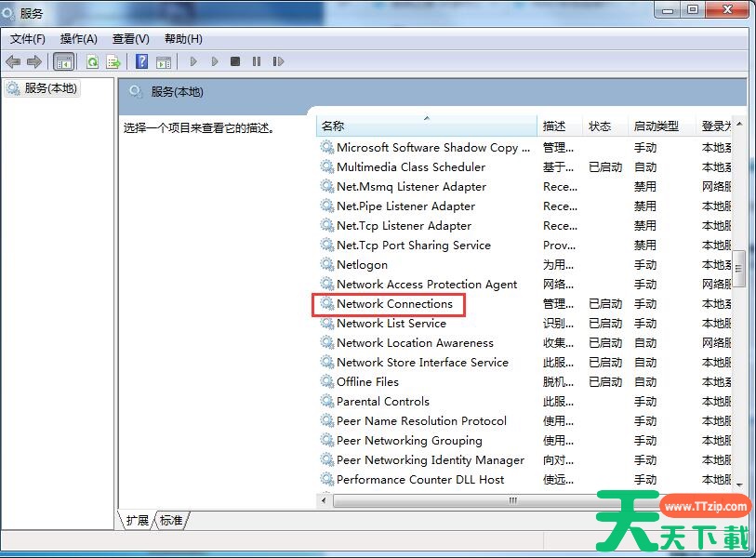
Task: Click the blue Help question mark icon
Action: [141, 61]
